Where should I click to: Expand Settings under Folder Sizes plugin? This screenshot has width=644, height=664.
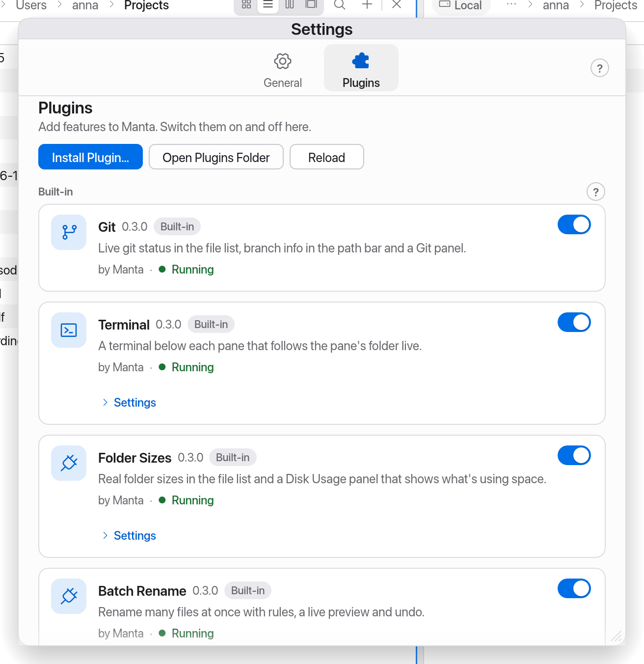[x=129, y=536]
